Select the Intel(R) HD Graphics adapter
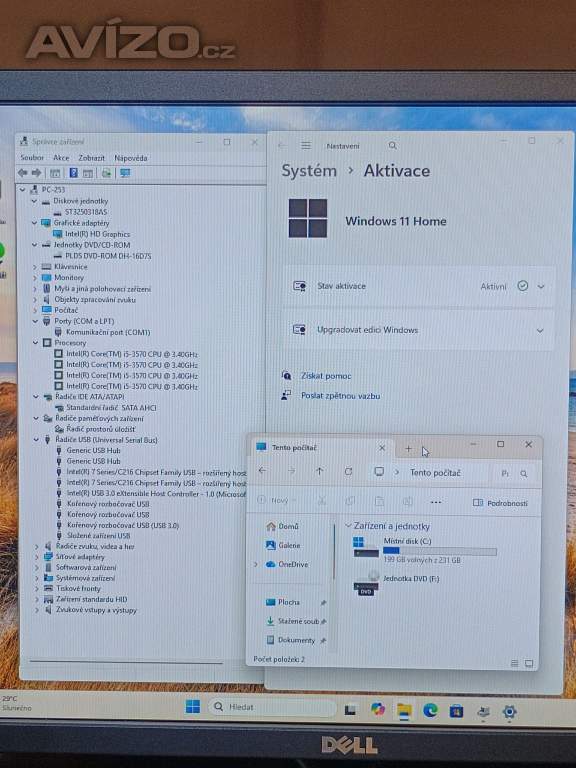 [97, 234]
